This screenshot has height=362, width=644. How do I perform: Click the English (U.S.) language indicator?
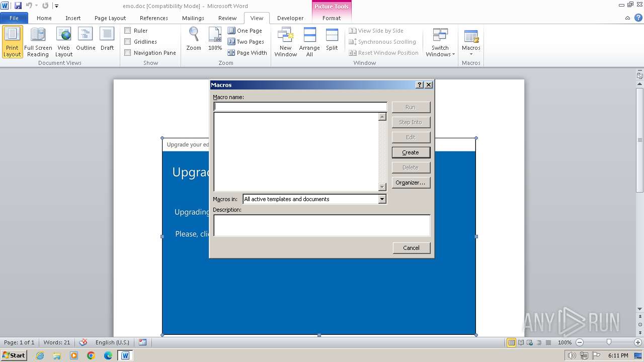(112, 342)
